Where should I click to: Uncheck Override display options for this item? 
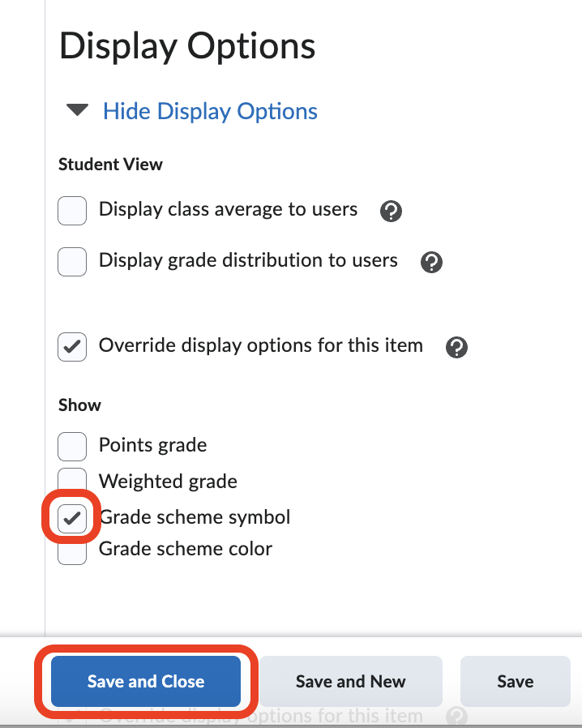pyautogui.click(x=72, y=347)
